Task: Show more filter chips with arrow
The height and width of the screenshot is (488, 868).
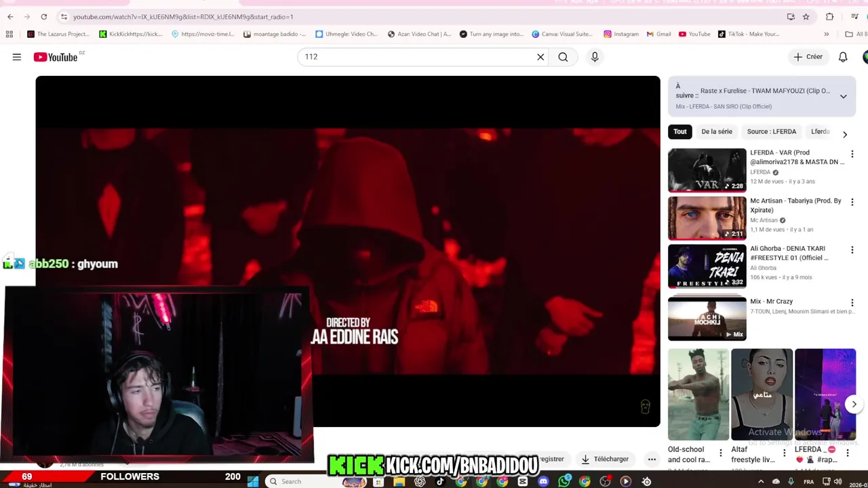Action: [x=844, y=134]
